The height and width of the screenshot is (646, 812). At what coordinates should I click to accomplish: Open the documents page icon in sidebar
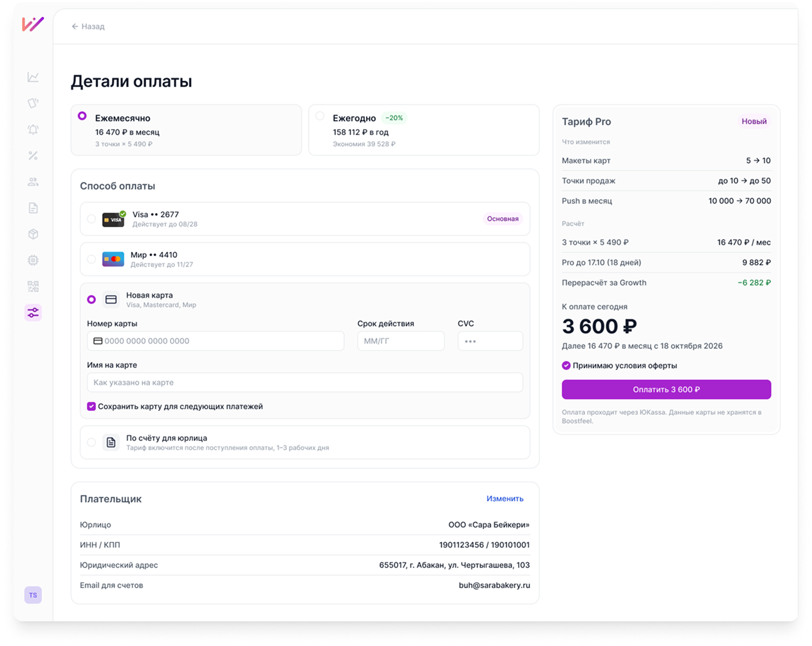(x=33, y=208)
